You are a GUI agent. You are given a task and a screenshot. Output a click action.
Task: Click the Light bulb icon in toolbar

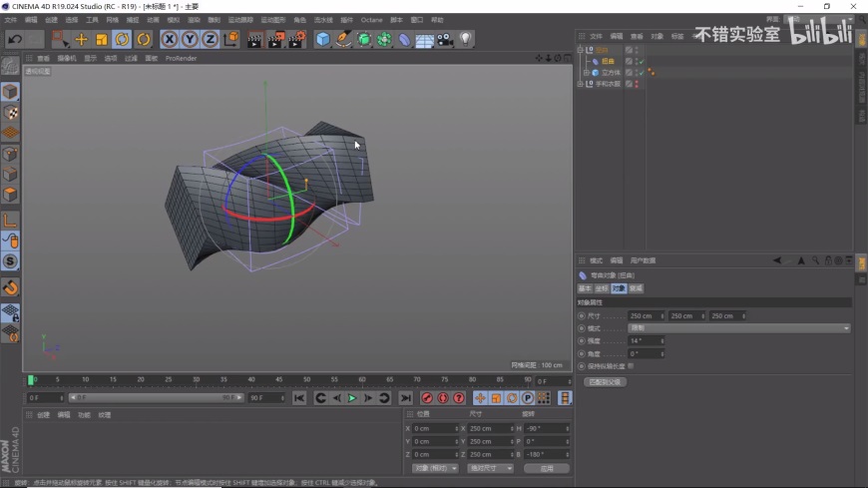coord(465,39)
